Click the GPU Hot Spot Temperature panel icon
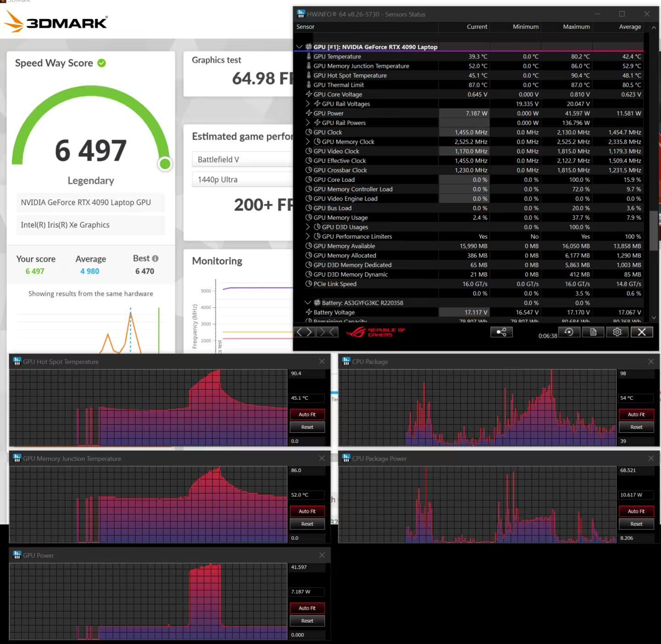Viewport: 661px width, 644px height. (17, 361)
